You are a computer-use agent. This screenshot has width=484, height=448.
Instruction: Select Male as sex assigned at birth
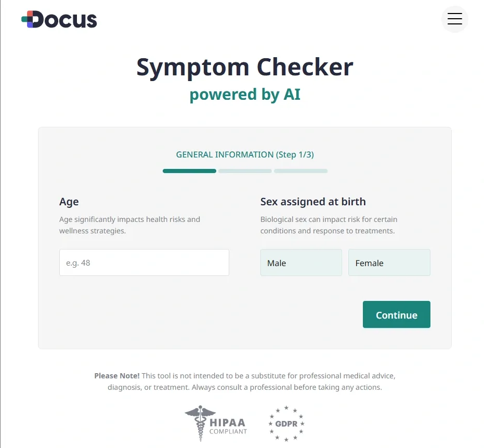pos(301,262)
